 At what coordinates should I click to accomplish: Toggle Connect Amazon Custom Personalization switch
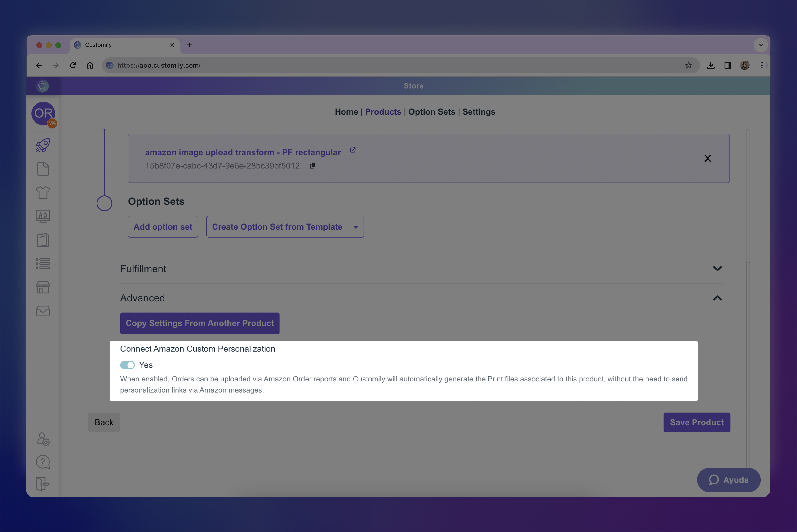point(128,365)
